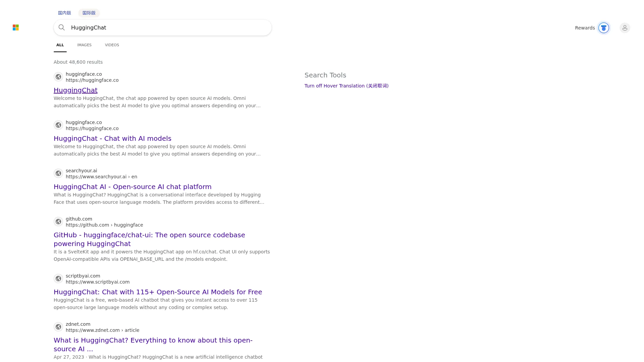Open 'What is HuggingChat?' ZDNet article link
Image resolution: width=644 pixels, height=362 pixels.
point(153,345)
